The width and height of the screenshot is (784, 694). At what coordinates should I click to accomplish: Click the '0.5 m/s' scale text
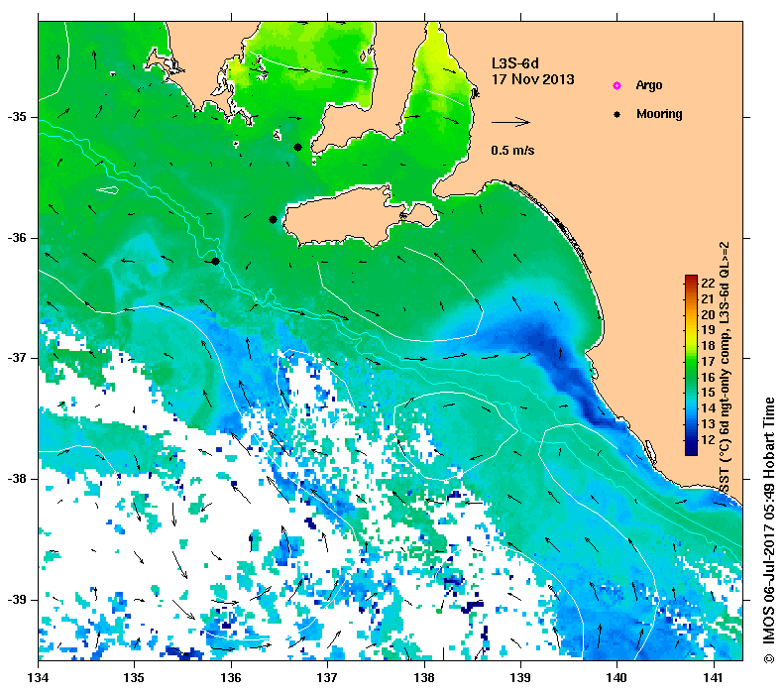click(x=512, y=151)
